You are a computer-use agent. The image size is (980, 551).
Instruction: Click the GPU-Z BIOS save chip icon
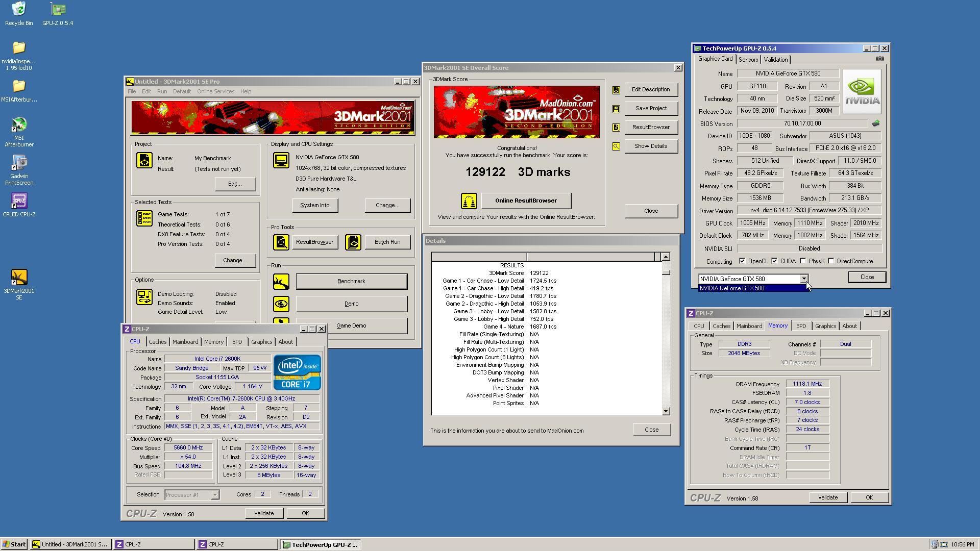click(876, 123)
